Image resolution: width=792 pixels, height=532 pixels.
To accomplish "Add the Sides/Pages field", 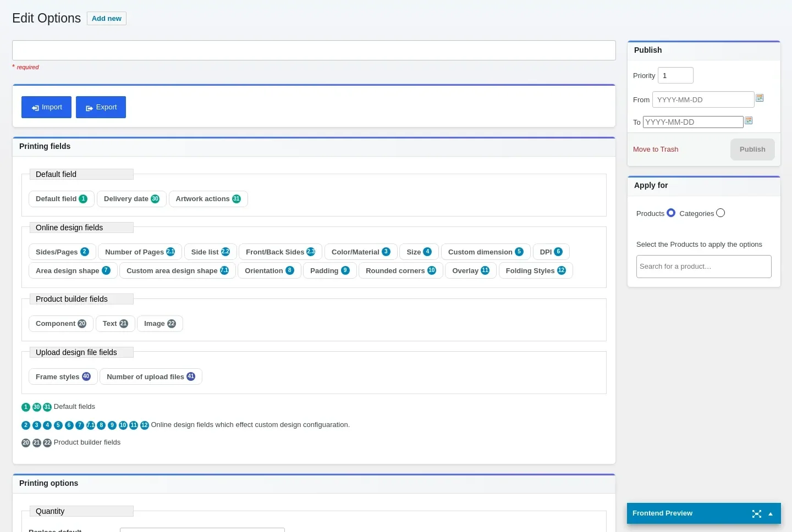I will click(x=62, y=252).
